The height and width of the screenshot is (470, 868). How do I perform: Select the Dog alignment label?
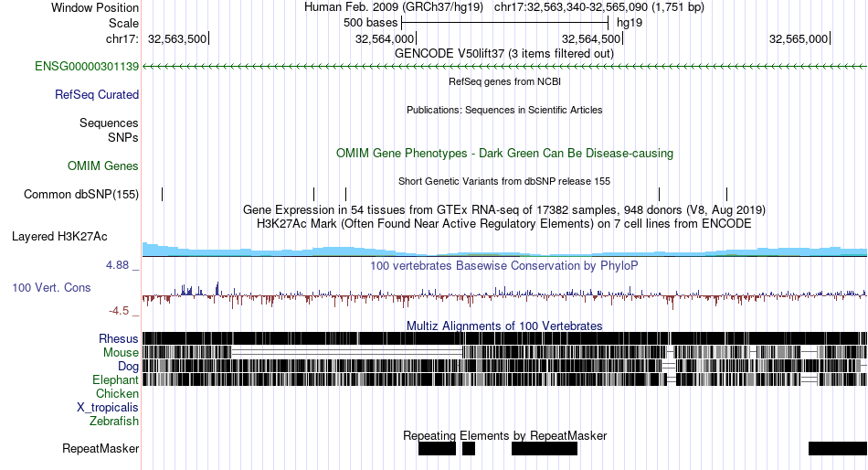click(128, 367)
